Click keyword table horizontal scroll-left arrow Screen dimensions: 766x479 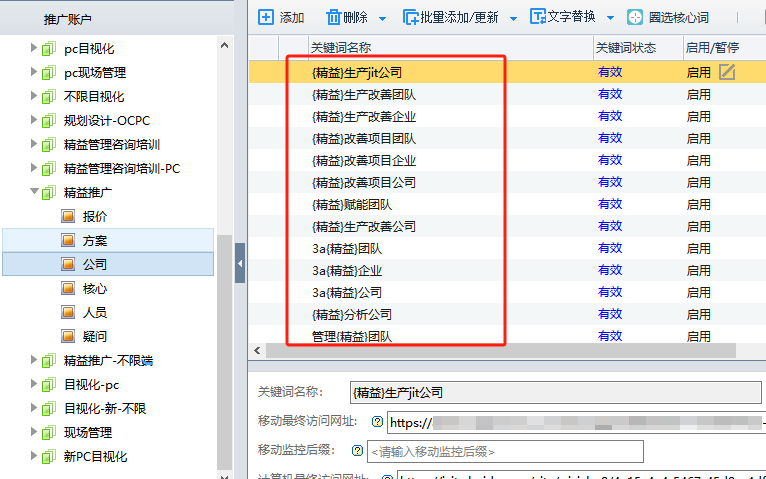coord(257,350)
